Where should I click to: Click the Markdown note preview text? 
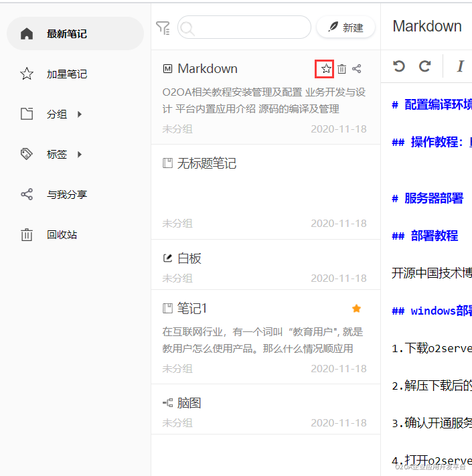[x=264, y=100]
